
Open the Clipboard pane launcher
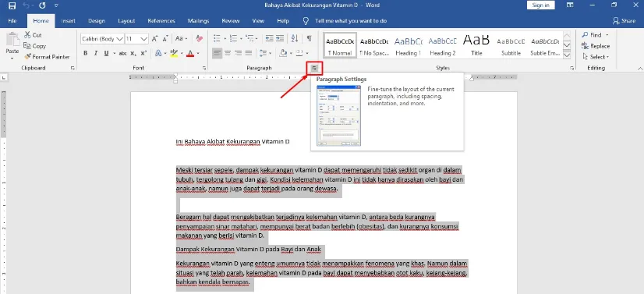tap(73, 68)
